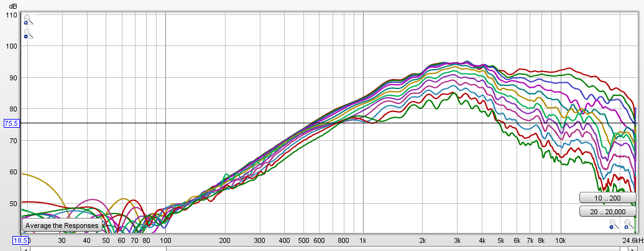Zoom out frequency axis with bottom-right minus magnifier
The height and width of the screenshot is (251, 644).
point(614,224)
